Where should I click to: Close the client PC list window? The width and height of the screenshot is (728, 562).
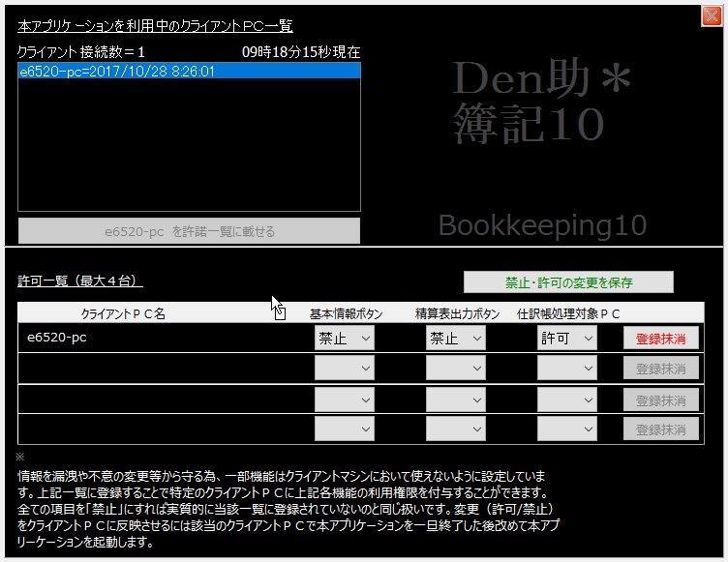pos(711,15)
